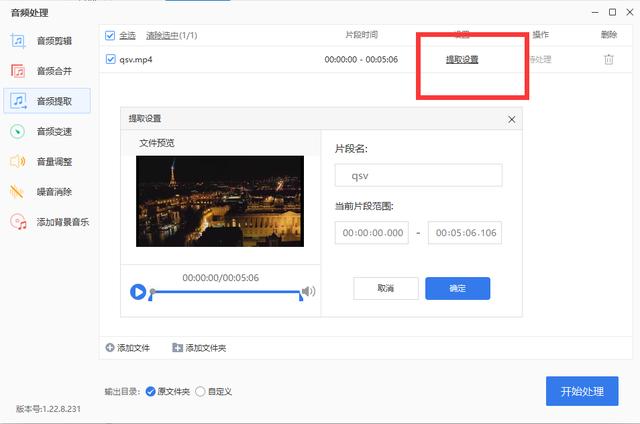The image size is (640, 424).
Task: Click the left trim marker on timeline
Action: 150,297
